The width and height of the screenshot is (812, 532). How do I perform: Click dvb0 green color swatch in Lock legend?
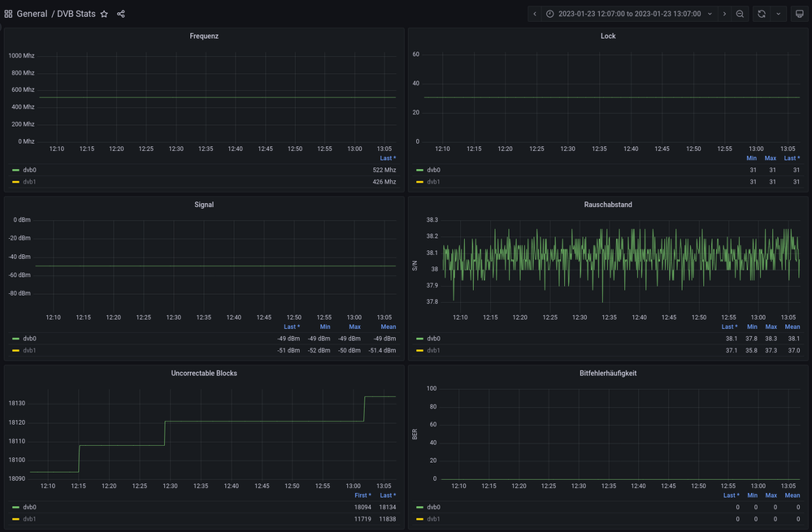coord(420,171)
